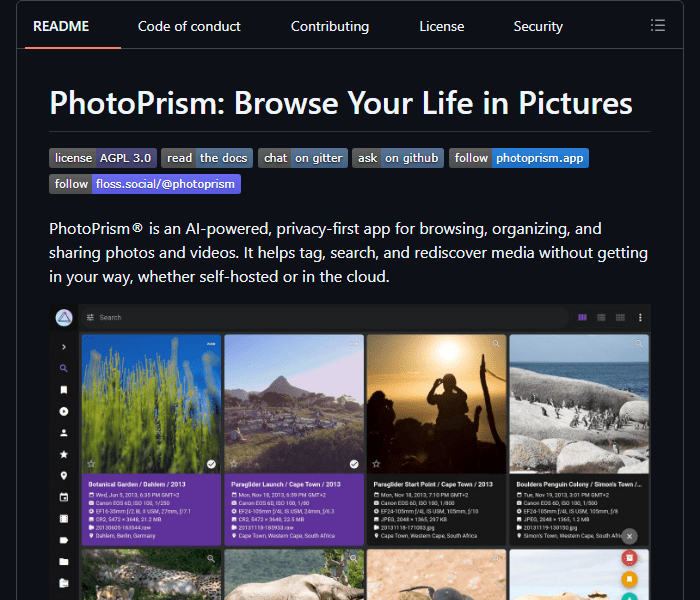
Task: Click zoom magnifier on the Boulders Penguin Colony photo
Action: click(x=639, y=343)
